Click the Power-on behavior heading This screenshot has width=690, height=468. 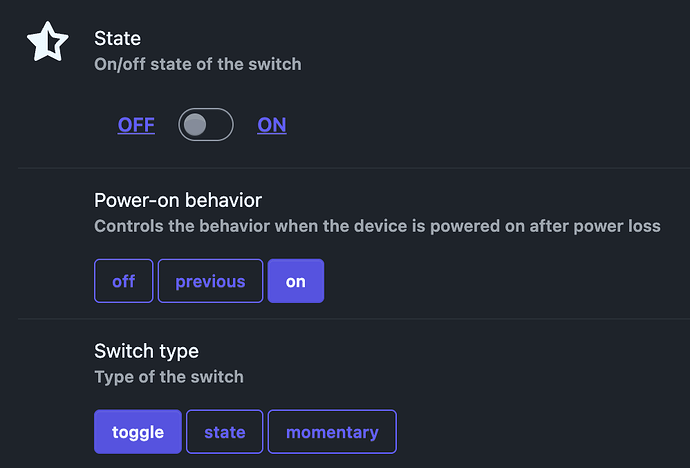coord(178,200)
